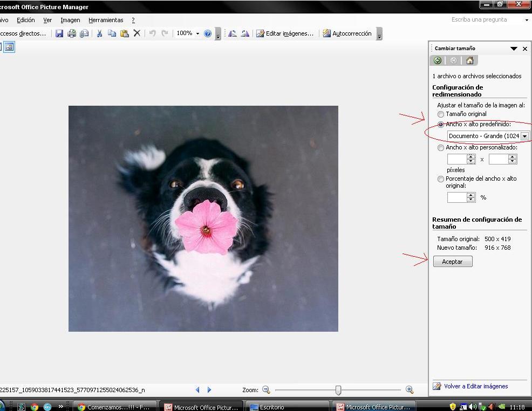Increase the custom width spinner

[471, 156]
